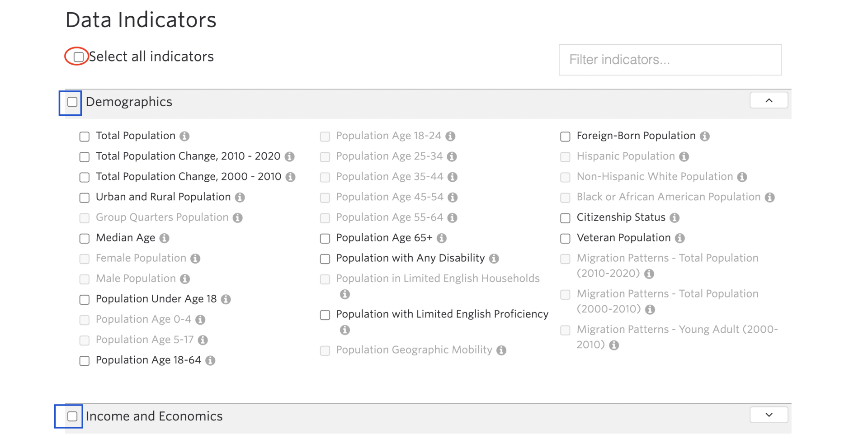
Task: Open info for Urban and Rural Population
Action: point(241,197)
